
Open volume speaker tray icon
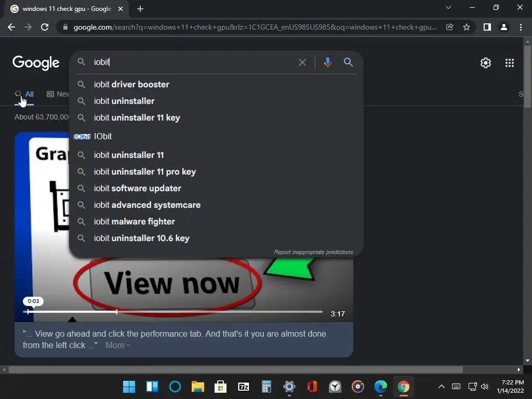click(x=485, y=387)
